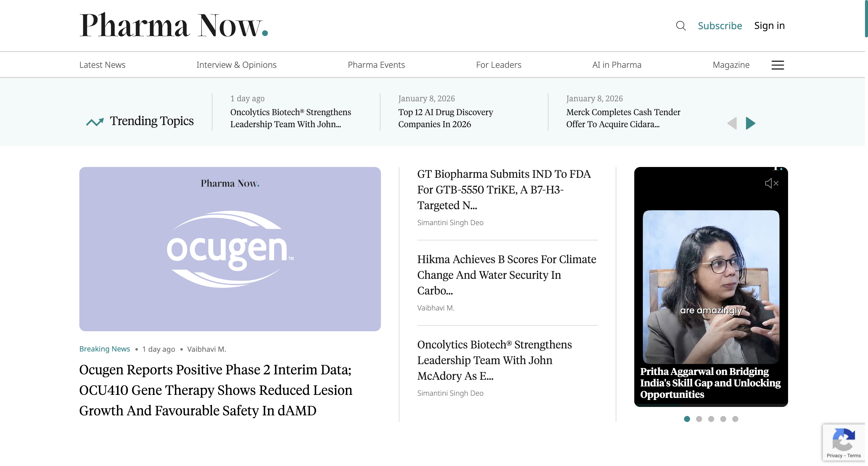Open the Latest News menu

coord(102,65)
